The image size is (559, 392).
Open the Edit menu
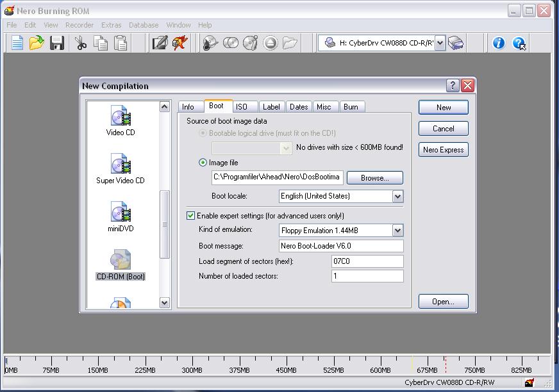[x=30, y=25]
